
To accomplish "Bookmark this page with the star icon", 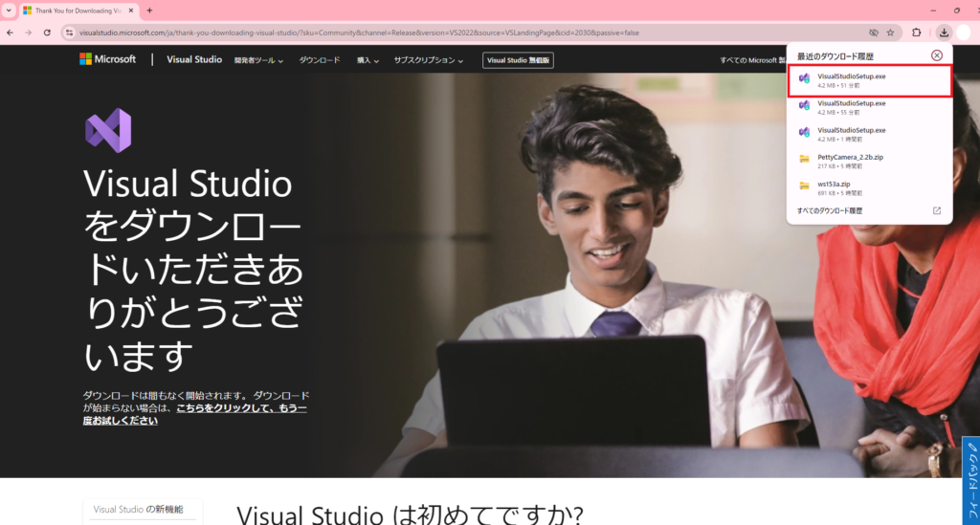I will coord(890,33).
